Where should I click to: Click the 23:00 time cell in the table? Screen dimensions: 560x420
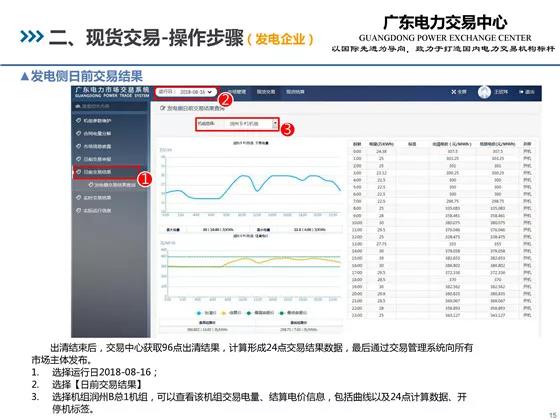357,315
